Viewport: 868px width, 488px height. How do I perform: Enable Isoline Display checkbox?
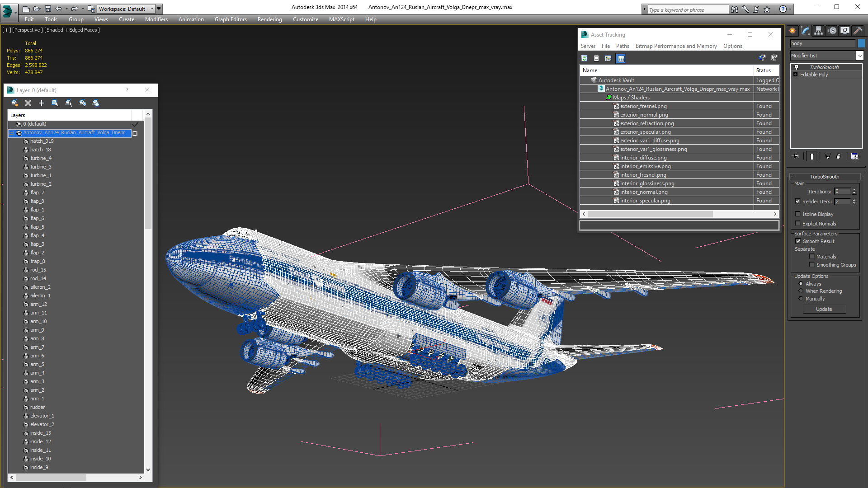point(798,214)
